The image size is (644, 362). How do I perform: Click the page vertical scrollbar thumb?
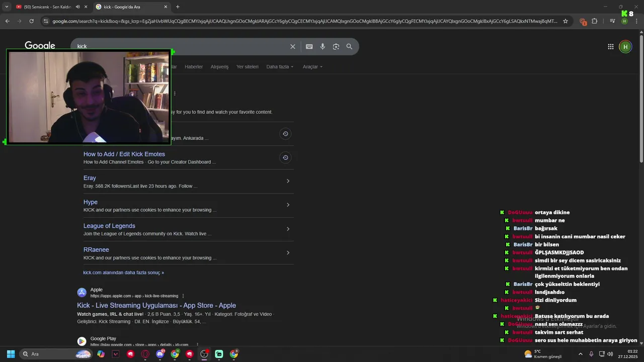641,98
